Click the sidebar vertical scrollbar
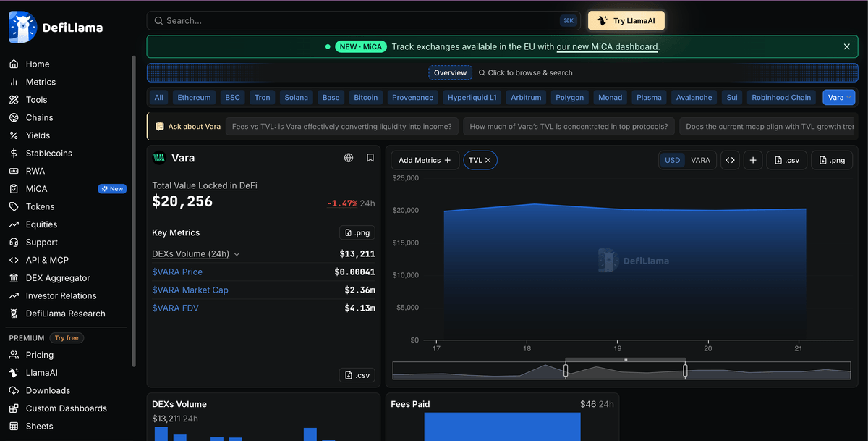Image resolution: width=868 pixels, height=441 pixels. [x=134, y=211]
